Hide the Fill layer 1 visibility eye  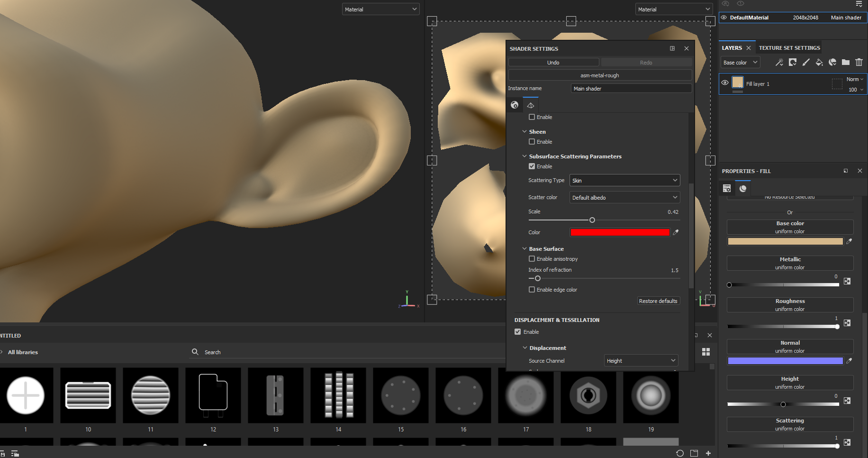coord(724,82)
